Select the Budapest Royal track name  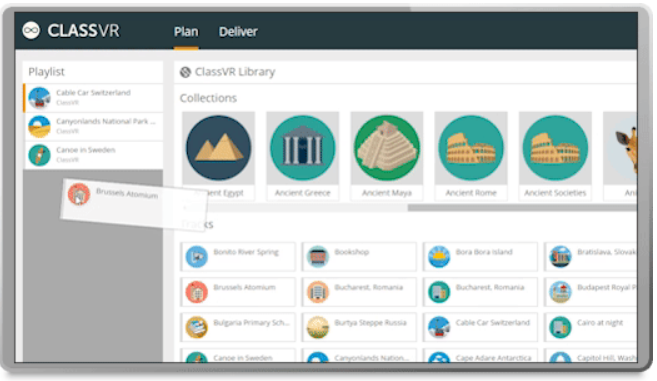pos(607,287)
